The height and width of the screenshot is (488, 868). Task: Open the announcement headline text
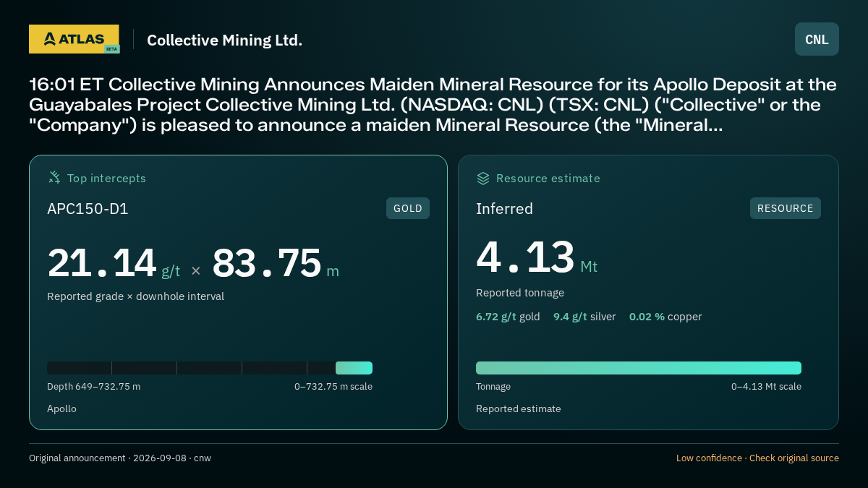point(433,105)
